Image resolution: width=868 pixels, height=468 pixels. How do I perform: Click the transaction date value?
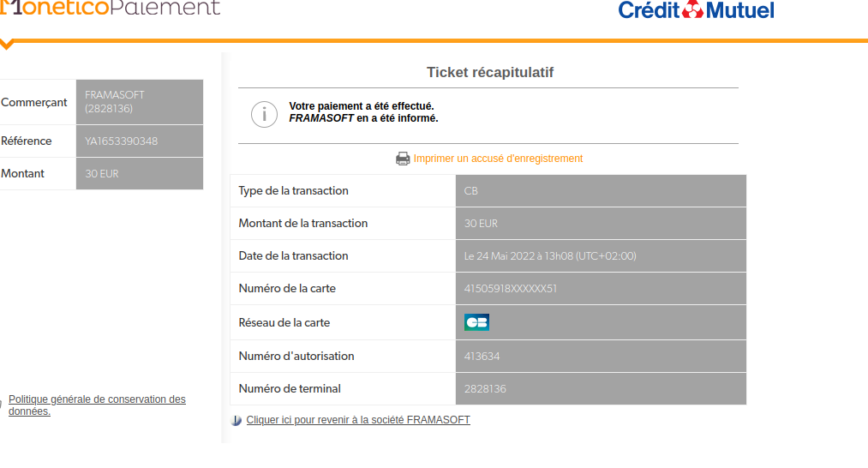coord(550,256)
